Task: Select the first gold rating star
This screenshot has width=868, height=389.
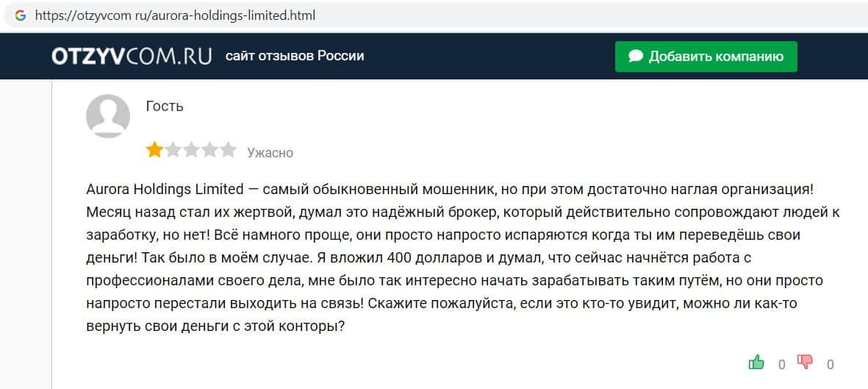Action: coord(154,151)
